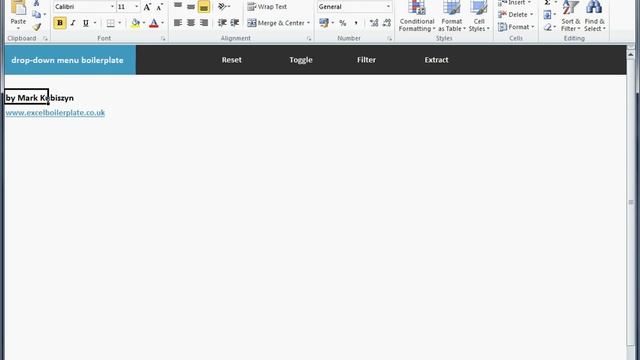Click Toggle in the dark menu bar
The width and height of the screenshot is (640, 360).
[301, 60]
